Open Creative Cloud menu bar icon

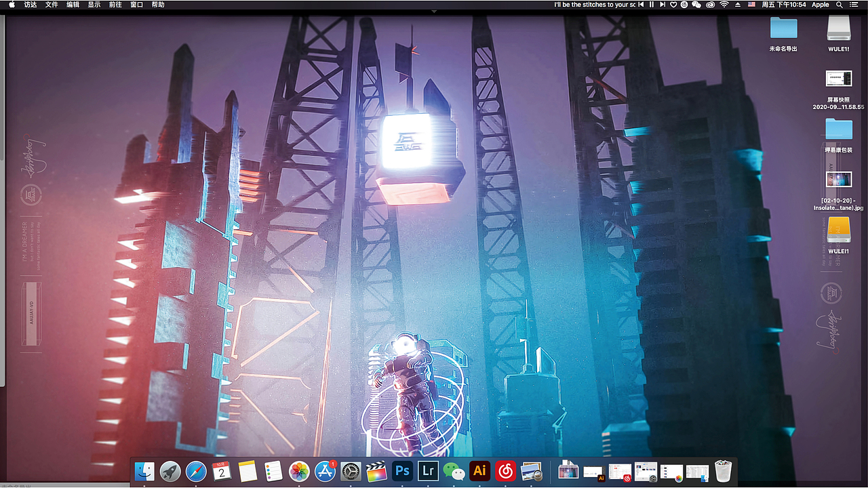tap(710, 5)
